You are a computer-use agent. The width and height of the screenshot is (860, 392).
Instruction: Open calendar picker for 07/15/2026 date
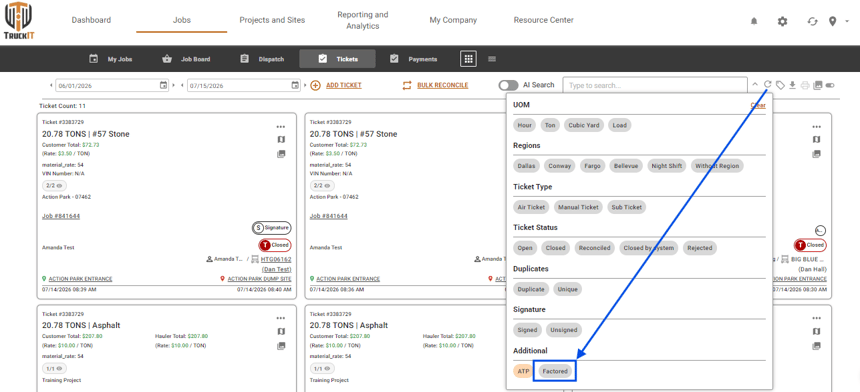[295, 86]
